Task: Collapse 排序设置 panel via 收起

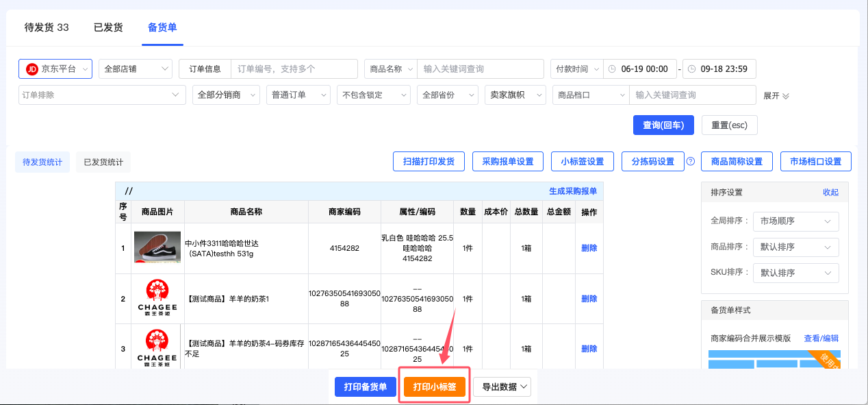Action: pyautogui.click(x=830, y=192)
